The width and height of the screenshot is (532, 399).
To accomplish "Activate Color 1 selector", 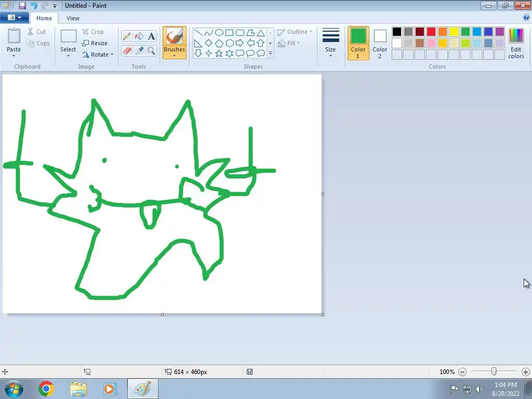I will [358, 44].
